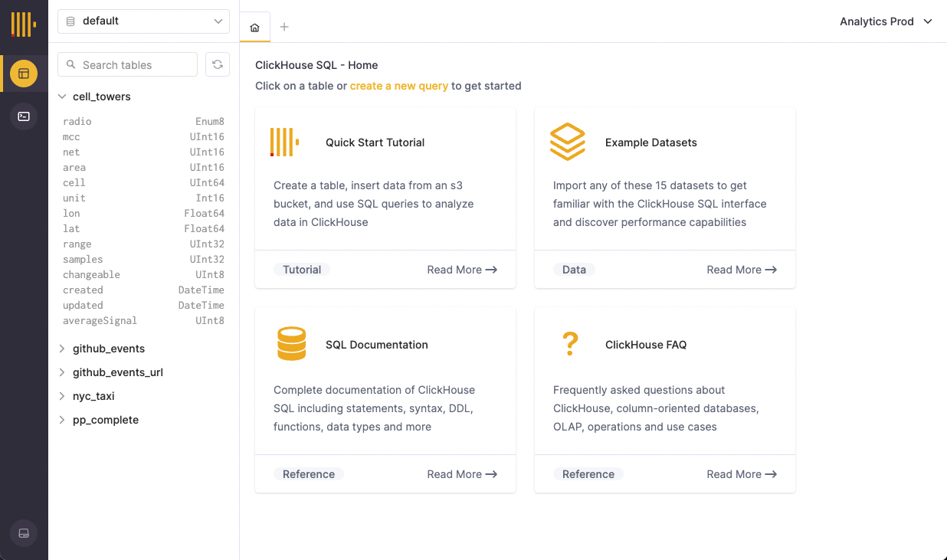Click the bottom panel icon in sidebar
The width and height of the screenshot is (947, 560).
coord(24,533)
